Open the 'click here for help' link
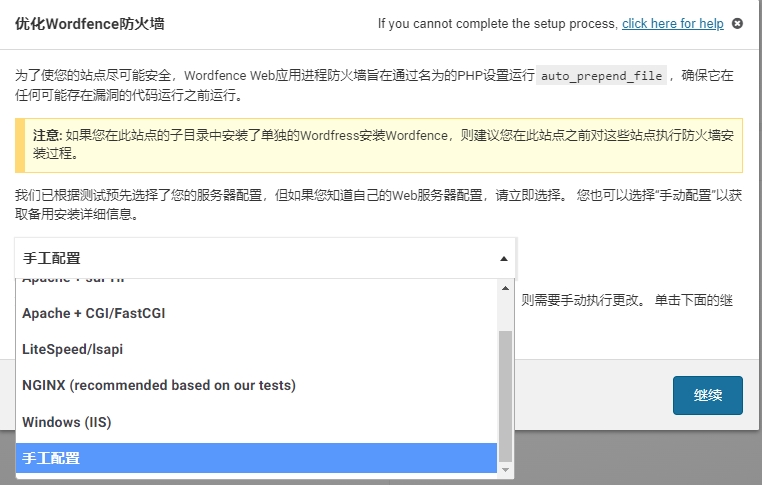The height and width of the screenshot is (485, 762). pyautogui.click(x=673, y=23)
